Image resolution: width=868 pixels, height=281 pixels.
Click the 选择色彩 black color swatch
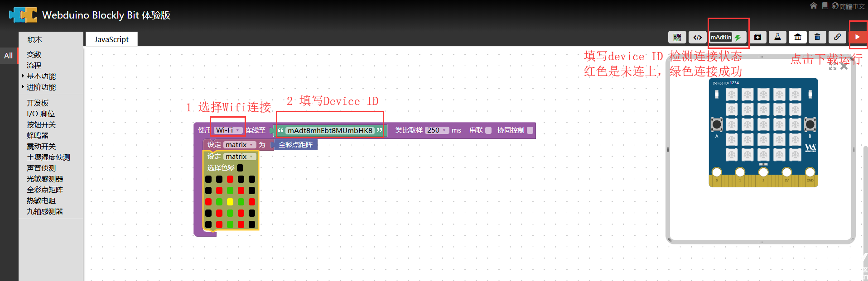240,168
